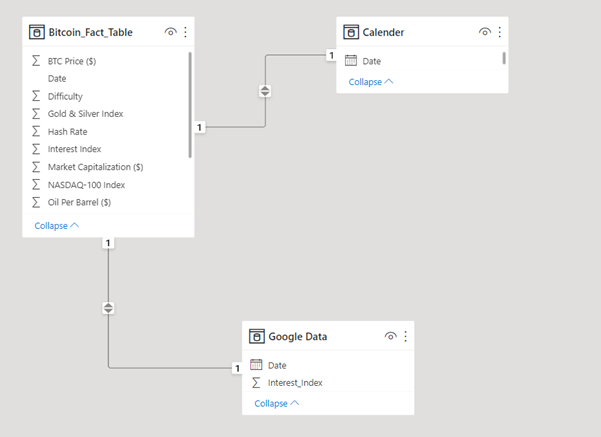Click the Calender table header icon

click(351, 32)
